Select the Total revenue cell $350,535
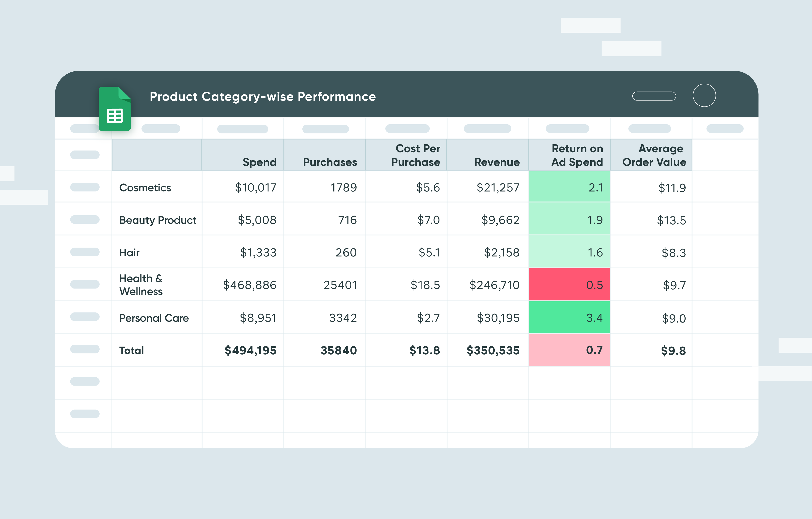This screenshot has width=812, height=519. click(x=493, y=350)
